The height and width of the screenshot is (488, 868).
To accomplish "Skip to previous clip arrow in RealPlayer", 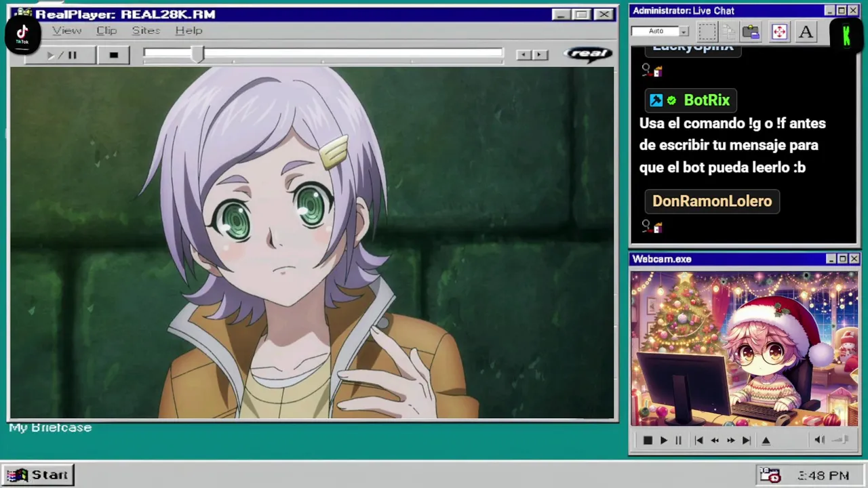I will pos(524,55).
